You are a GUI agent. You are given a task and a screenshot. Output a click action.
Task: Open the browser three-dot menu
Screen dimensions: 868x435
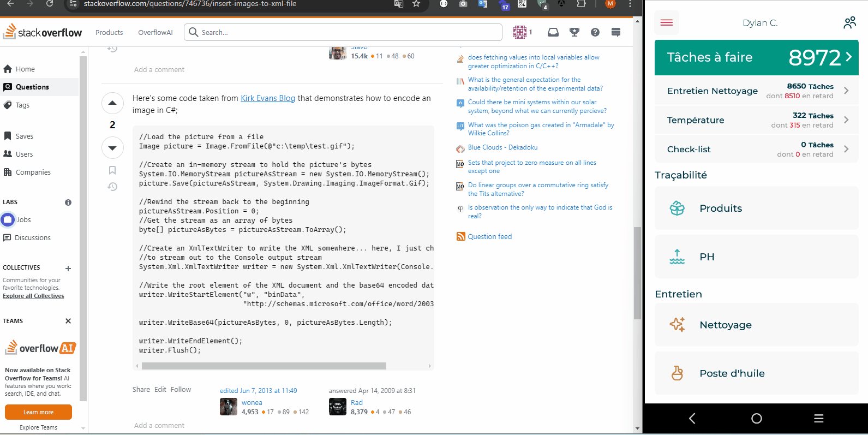coord(630,4)
